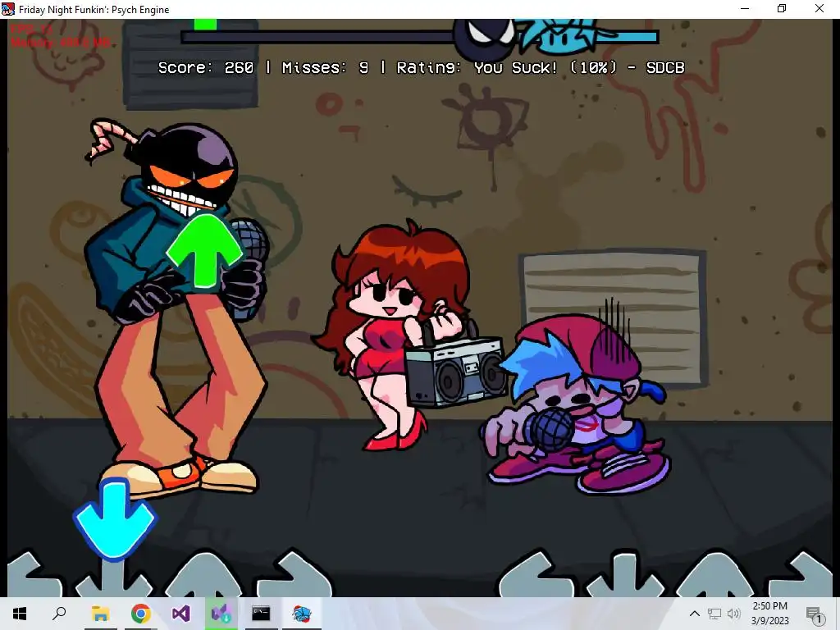
Task: Click opponent's up arrow receptor
Action: click(203, 574)
